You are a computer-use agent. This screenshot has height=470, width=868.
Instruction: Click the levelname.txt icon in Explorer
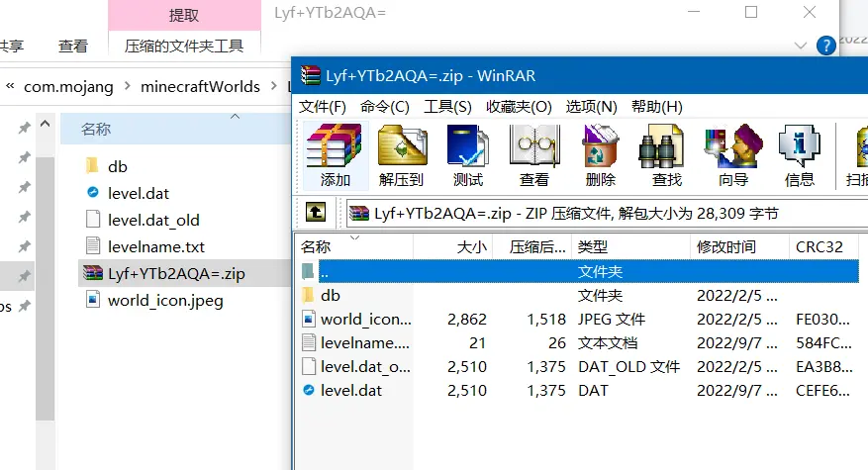point(93,245)
